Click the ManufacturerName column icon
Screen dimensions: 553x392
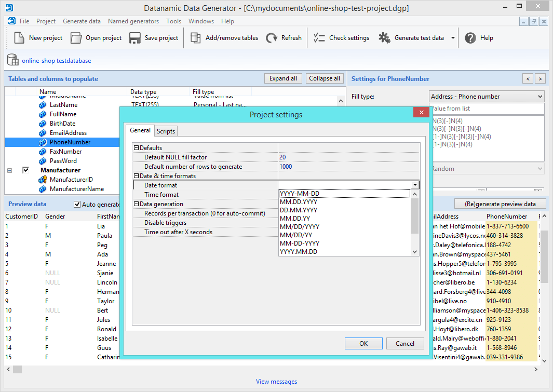click(x=43, y=189)
